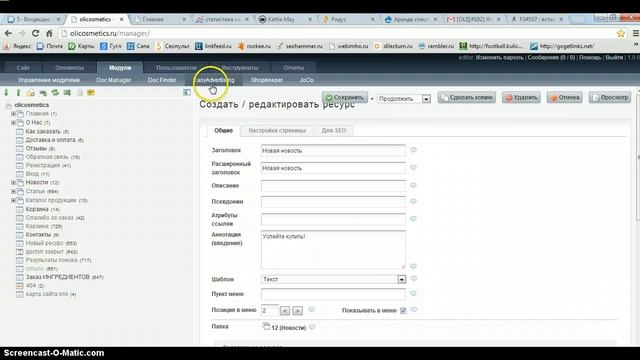
Task: Open the linkfeed.ru bookmark
Action: [213, 46]
